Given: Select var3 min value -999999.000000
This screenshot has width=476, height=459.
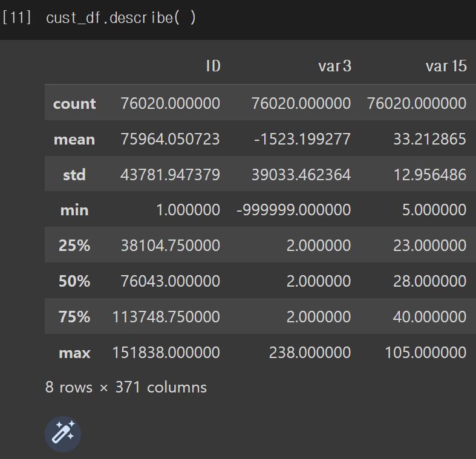Looking at the screenshot, I should pos(293,210).
